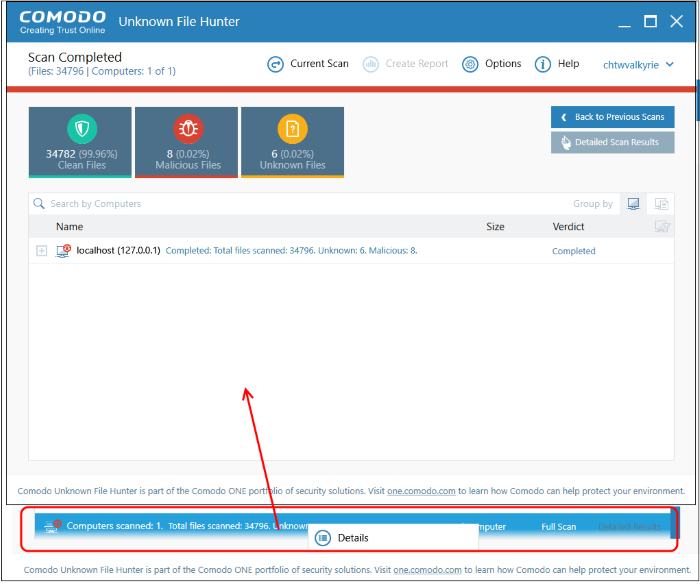This screenshot has height=584, width=700.
Task: Sort by the Verdict column header
Action: click(x=568, y=227)
